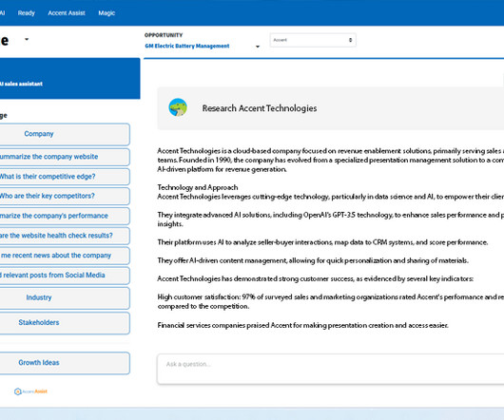504x420 pixels.
Task: Select recent news about the company
Action: [x=65, y=256]
